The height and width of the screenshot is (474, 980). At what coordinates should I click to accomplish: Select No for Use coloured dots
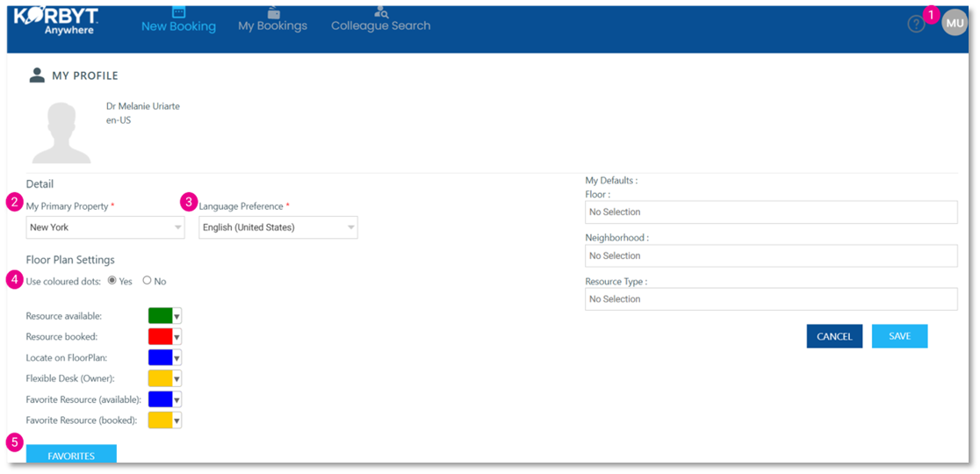[148, 281]
